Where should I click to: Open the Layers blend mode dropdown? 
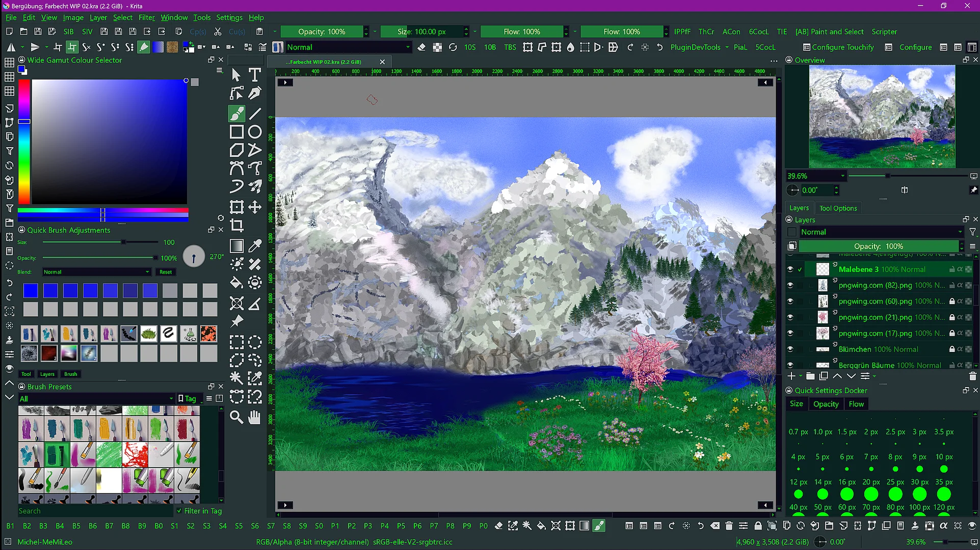[881, 232]
